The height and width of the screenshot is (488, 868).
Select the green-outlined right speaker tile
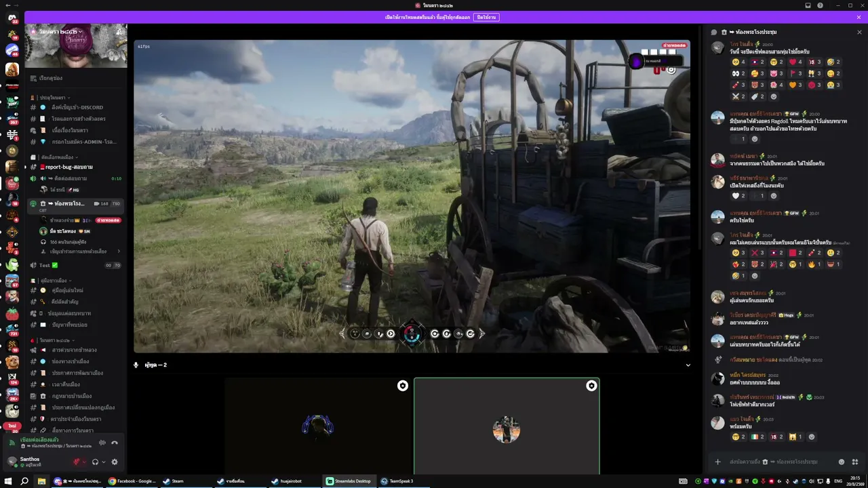point(507,426)
